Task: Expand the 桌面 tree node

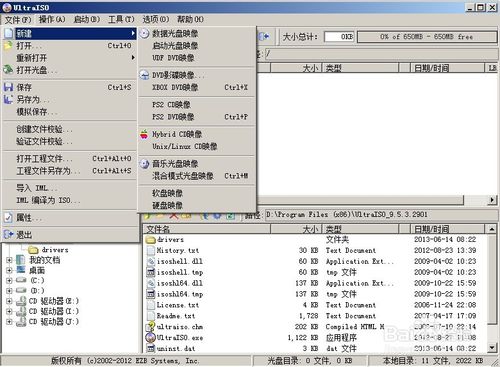Action: pos(9,270)
